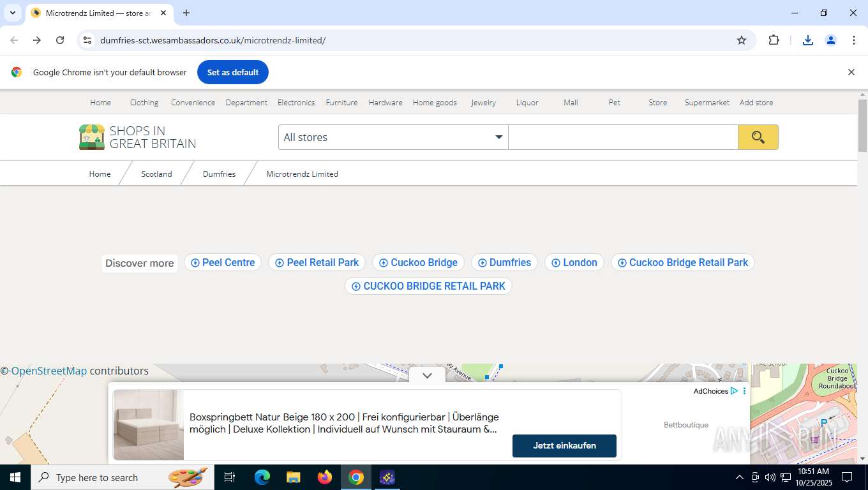Open Task View on taskbar
The height and width of the screenshot is (490, 868).
click(230, 477)
